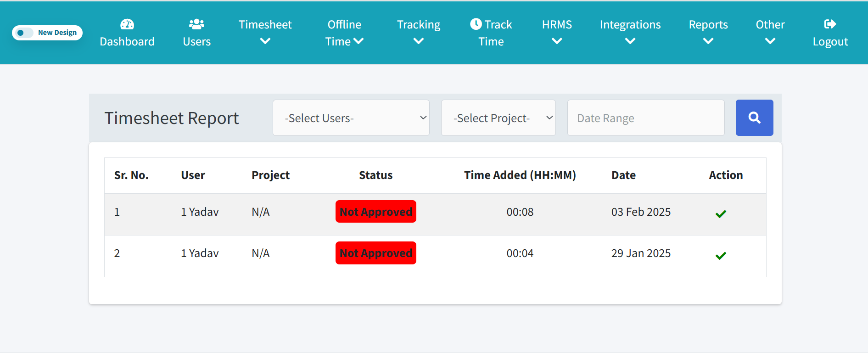
Task: Approve the 03 Feb 2025 entry checkmark
Action: 721,214
